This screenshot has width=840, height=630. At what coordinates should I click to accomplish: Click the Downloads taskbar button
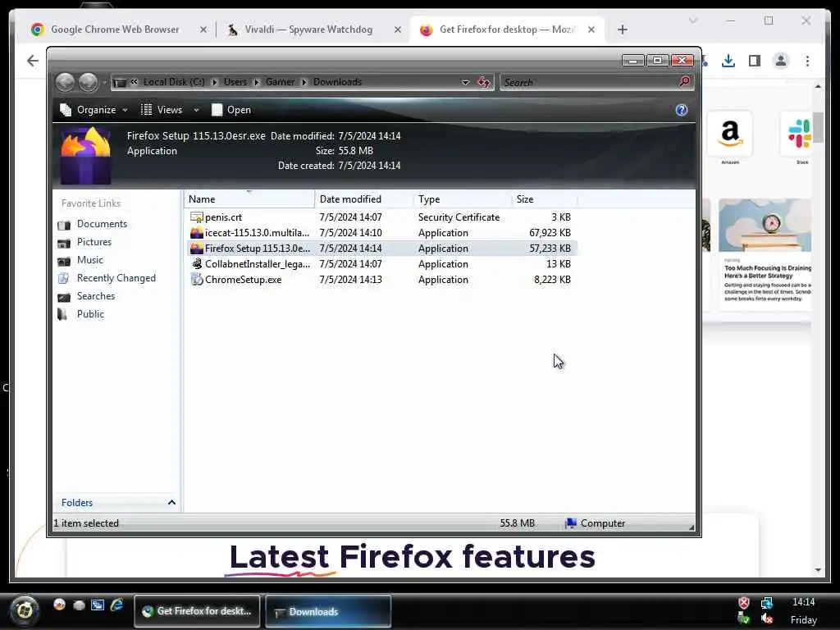[x=328, y=611]
